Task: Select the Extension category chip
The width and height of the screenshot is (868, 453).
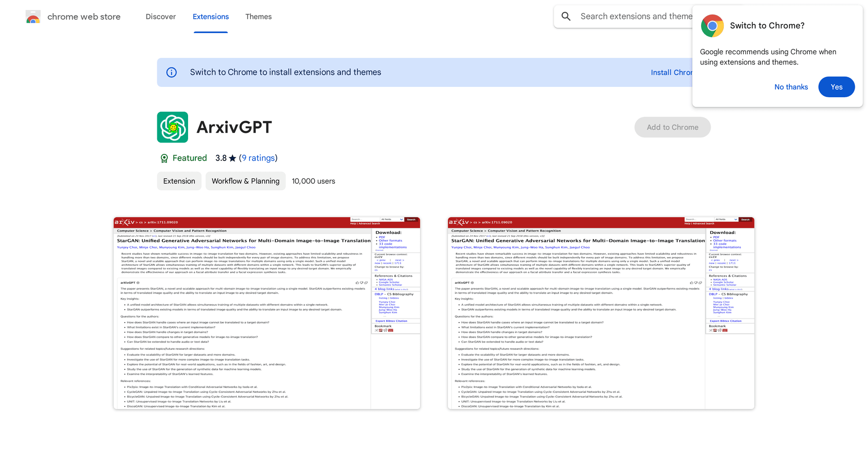Action: 179,181
